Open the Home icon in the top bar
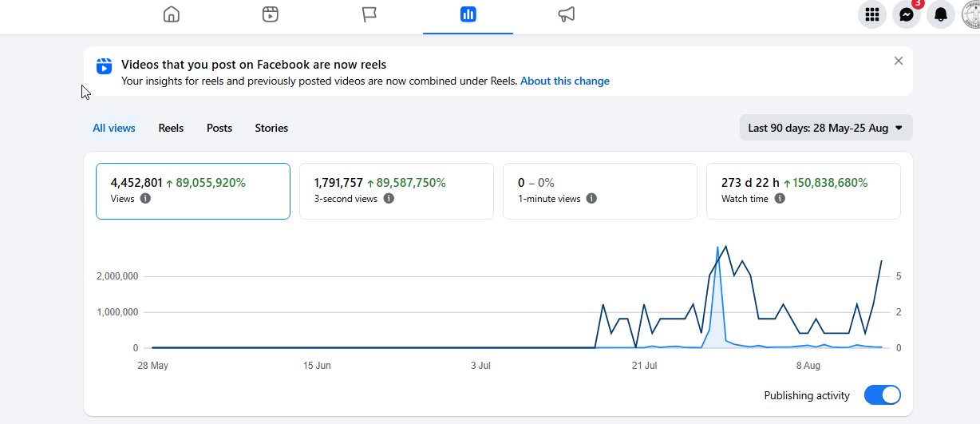This screenshot has width=980, height=424. [171, 14]
